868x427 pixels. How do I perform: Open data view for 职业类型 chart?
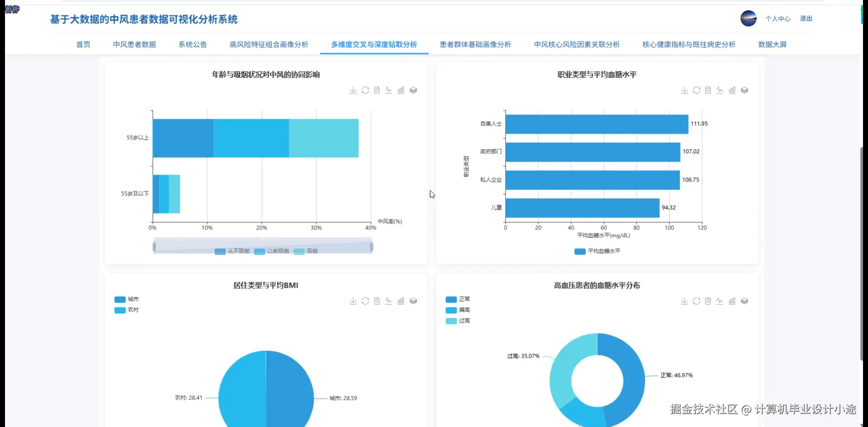coord(708,90)
